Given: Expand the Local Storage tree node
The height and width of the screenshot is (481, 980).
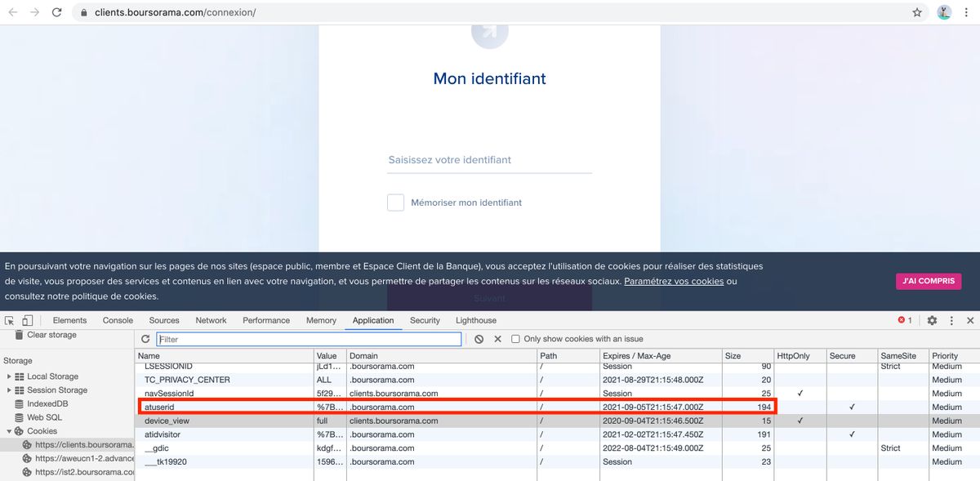Looking at the screenshot, I should 9,376.
